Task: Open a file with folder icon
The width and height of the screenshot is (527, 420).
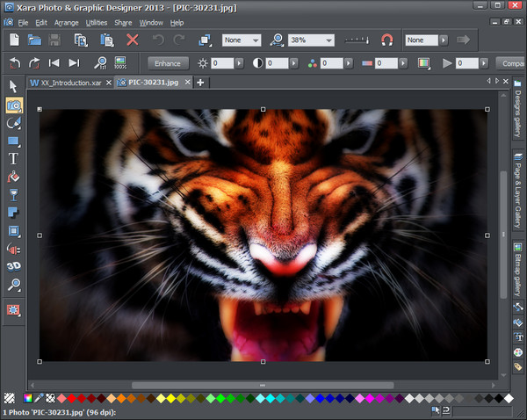Action: [34, 40]
